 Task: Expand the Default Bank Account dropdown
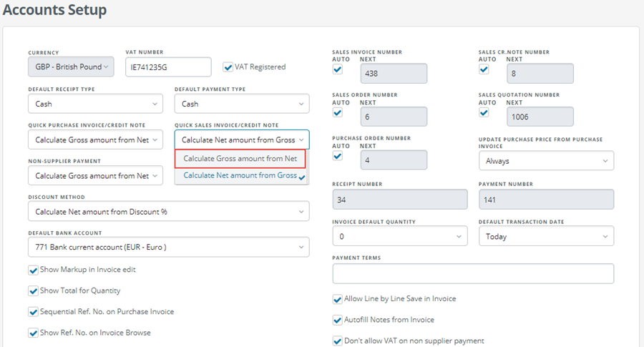pyautogui.click(x=169, y=248)
